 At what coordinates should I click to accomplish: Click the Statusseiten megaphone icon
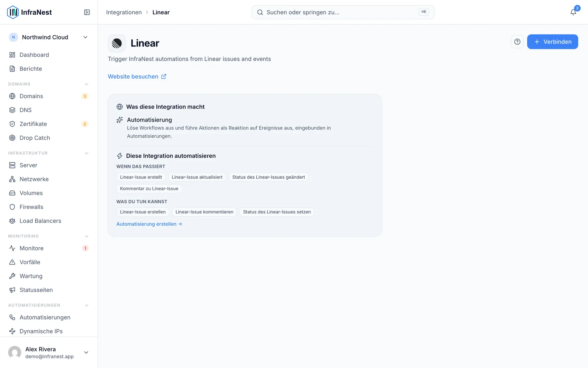click(x=12, y=290)
